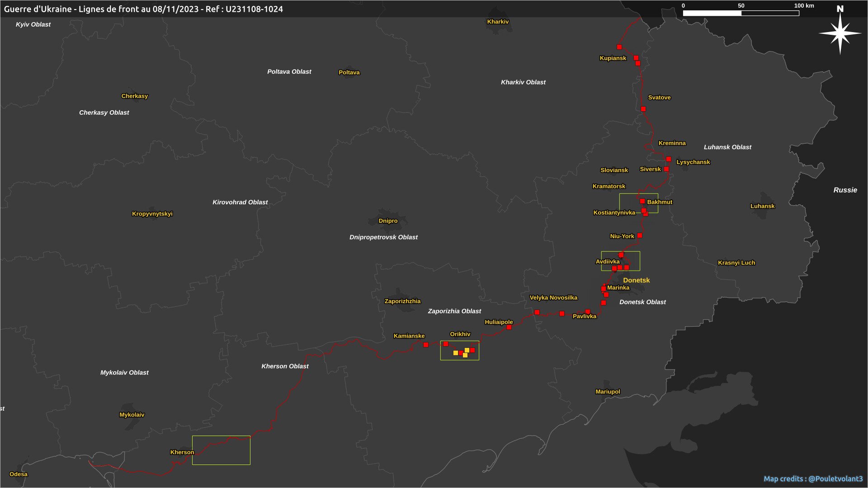Viewport: 868px width, 488px height.
Task: Click the Kharkiv city label
Action: 498,22
